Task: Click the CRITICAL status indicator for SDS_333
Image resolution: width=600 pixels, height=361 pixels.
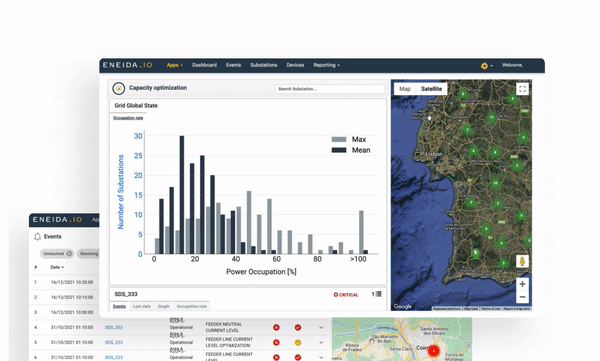Action: click(x=346, y=294)
